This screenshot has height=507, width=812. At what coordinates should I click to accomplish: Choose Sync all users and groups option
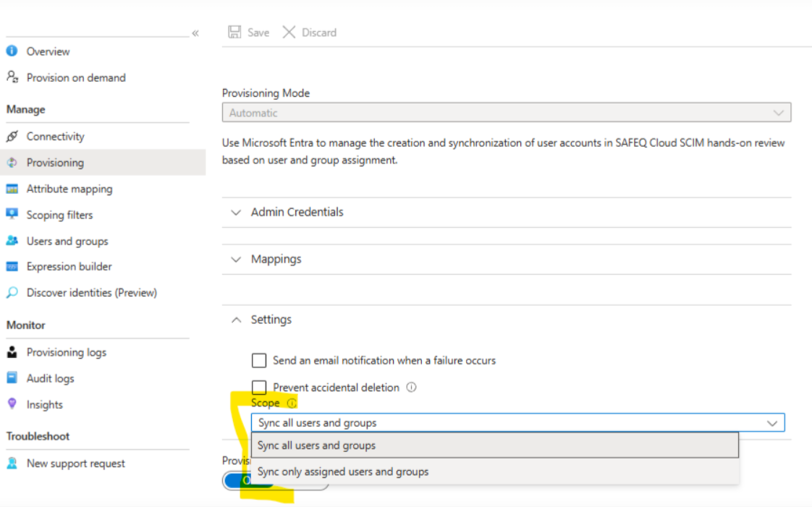495,445
